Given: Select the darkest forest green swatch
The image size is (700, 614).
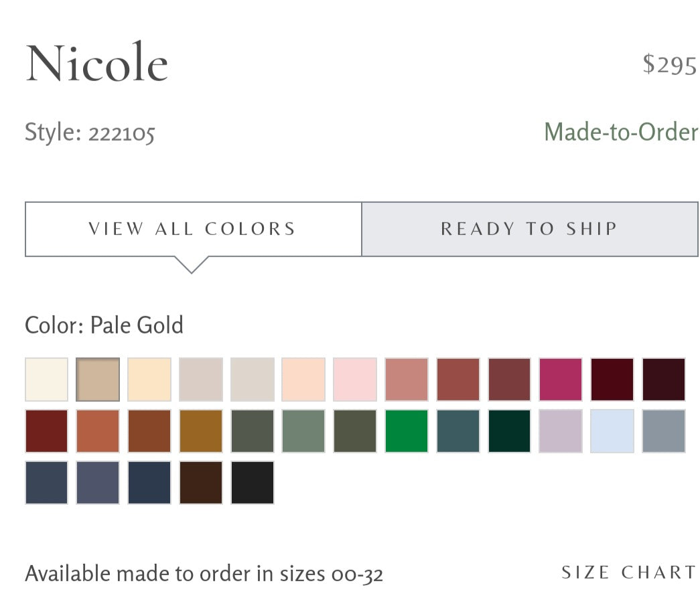Looking at the screenshot, I should pyautogui.click(x=509, y=431).
